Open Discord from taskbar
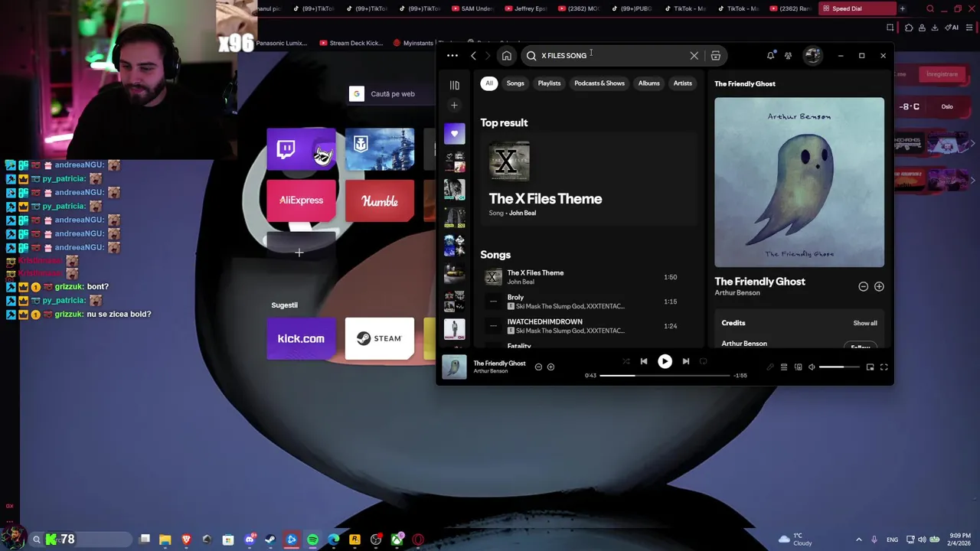The width and height of the screenshot is (980, 551). click(250, 540)
